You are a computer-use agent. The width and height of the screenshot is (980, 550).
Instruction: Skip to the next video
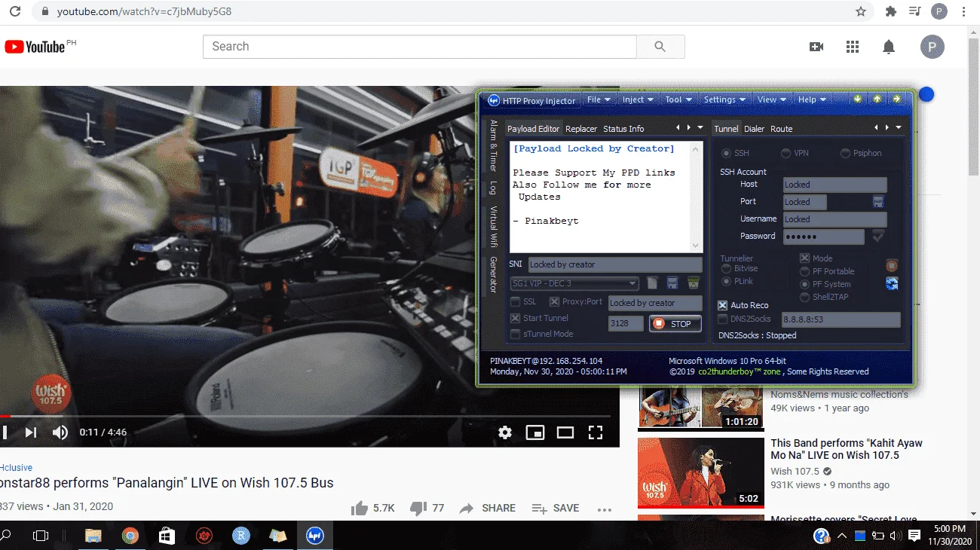point(31,432)
